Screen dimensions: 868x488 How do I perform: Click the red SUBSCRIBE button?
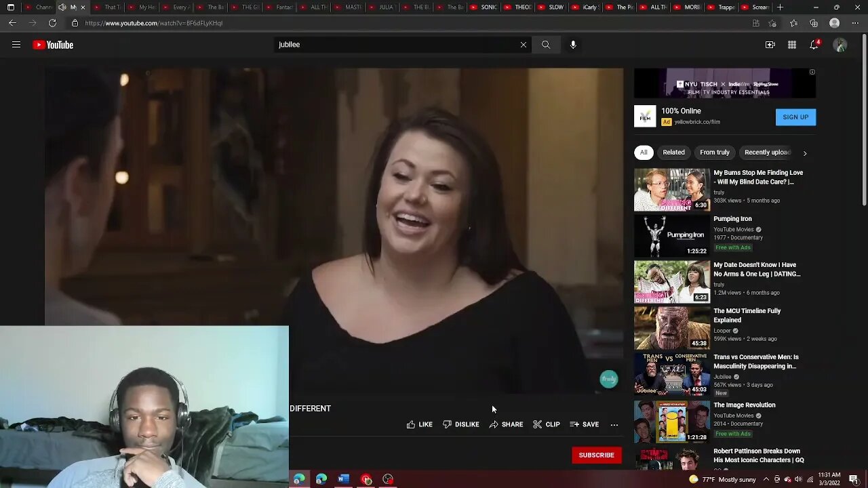(597, 455)
